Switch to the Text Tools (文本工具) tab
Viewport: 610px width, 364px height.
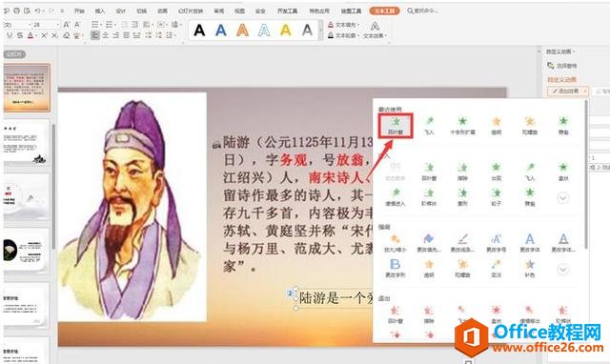click(384, 10)
